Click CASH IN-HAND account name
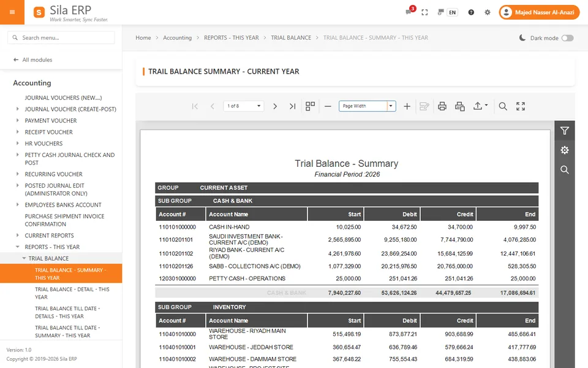Screen dimensions: 588x368 coord(229,227)
